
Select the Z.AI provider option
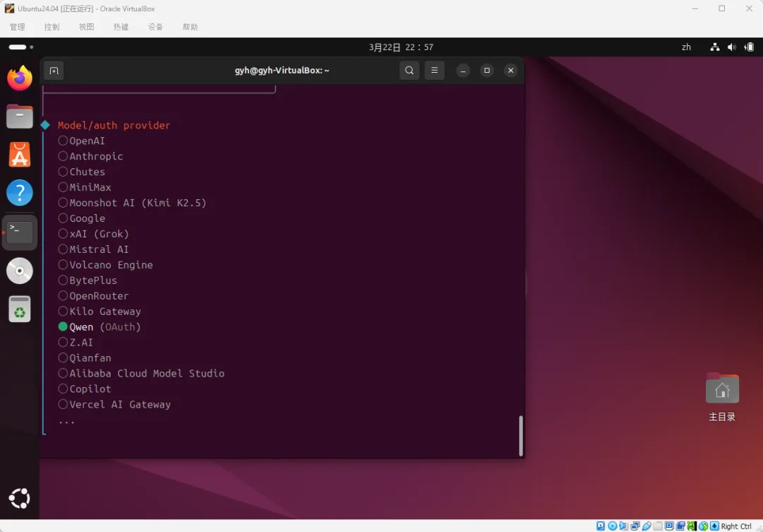(76, 343)
